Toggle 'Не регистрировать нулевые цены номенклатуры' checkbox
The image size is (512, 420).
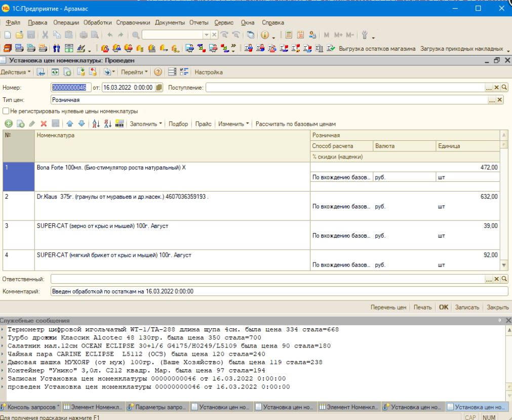pos(6,111)
